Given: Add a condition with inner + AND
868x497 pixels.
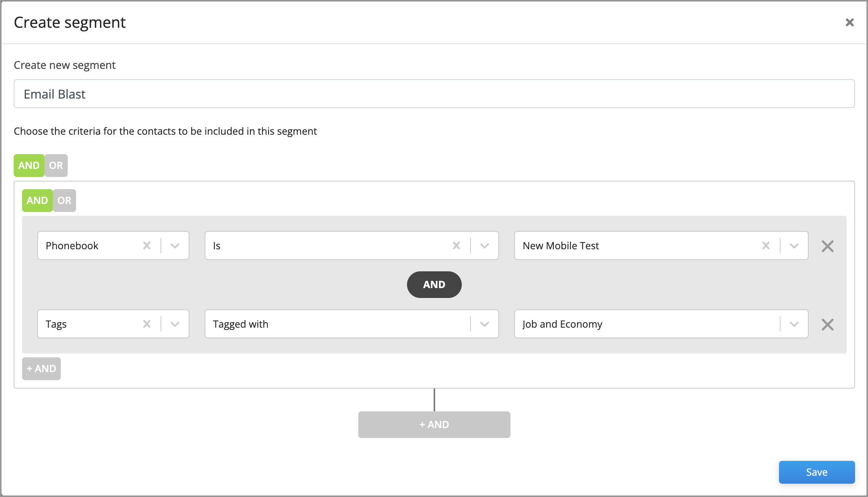Looking at the screenshot, I should 41,369.
